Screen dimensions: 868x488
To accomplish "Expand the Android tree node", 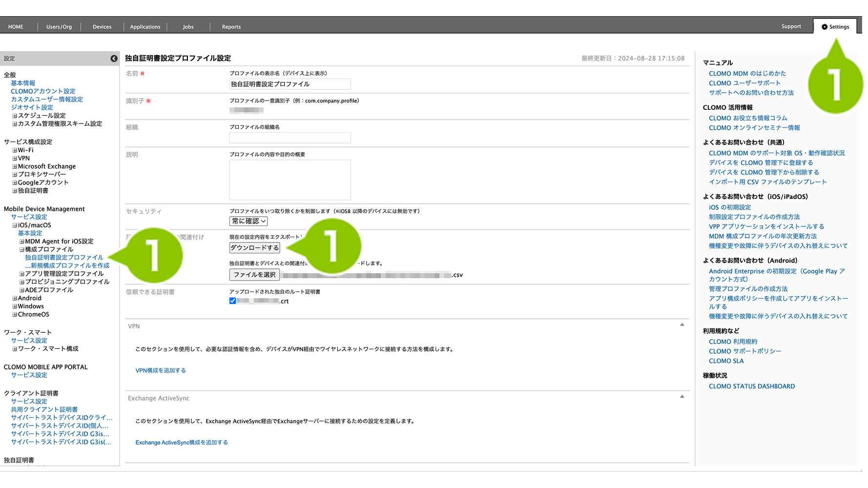I will (15, 299).
